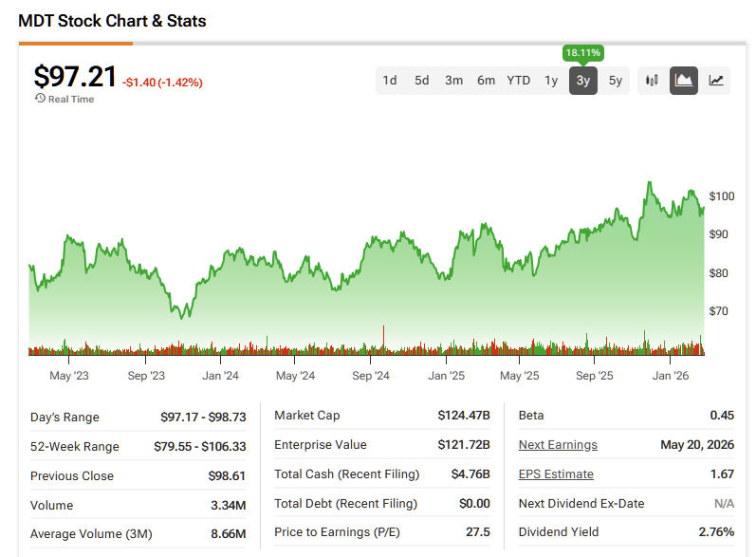
Task: Click the Next Dividend Ex-Date label
Action: click(x=581, y=504)
